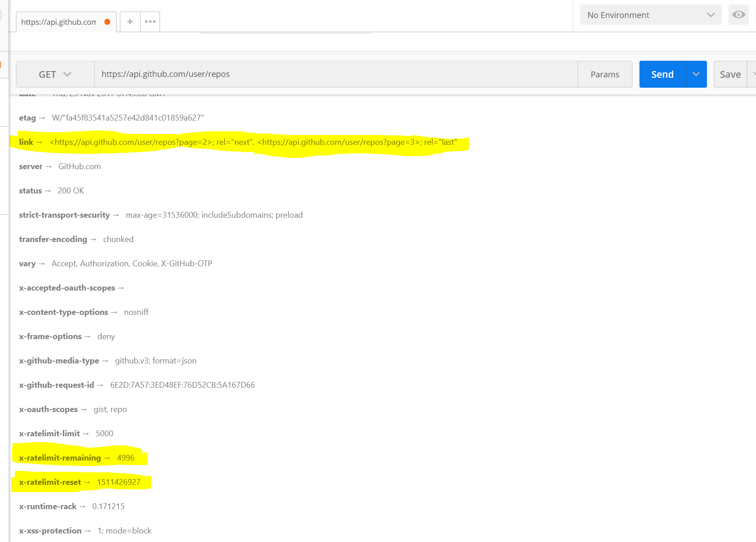Save the current request

[x=730, y=74]
